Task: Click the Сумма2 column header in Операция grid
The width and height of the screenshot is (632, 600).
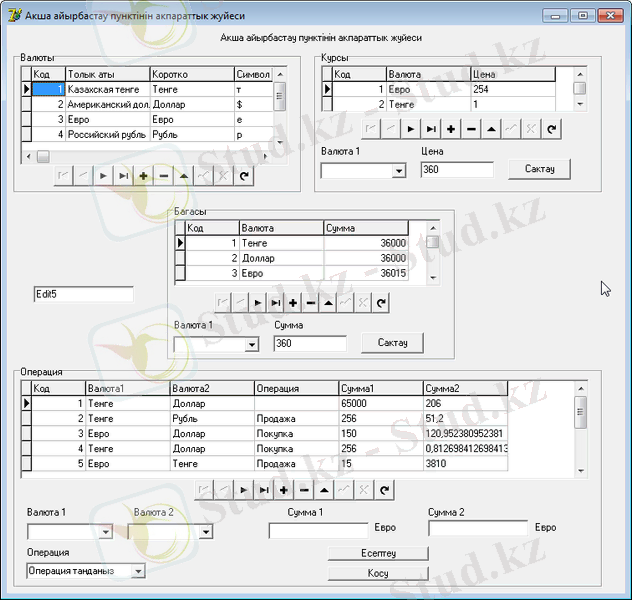Action: click(465, 388)
